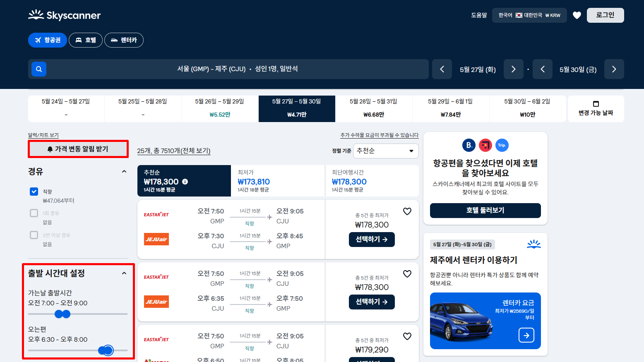Click 가격 변동 알림 받기 button
644x362 pixels.
pos(78,149)
